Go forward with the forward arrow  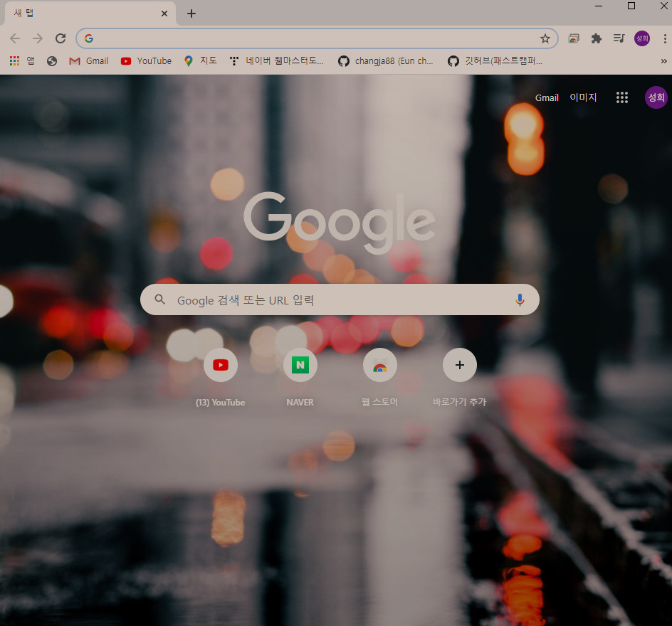[38, 38]
